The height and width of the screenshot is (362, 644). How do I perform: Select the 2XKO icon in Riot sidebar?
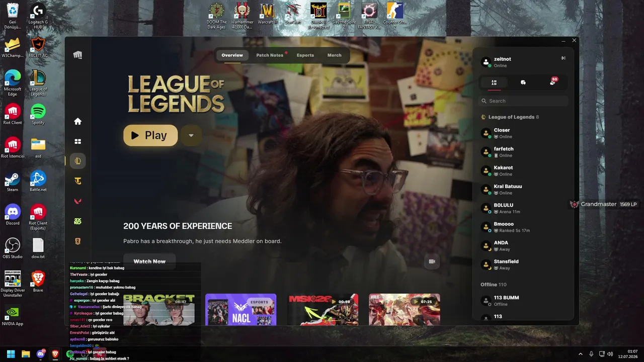coord(77,221)
